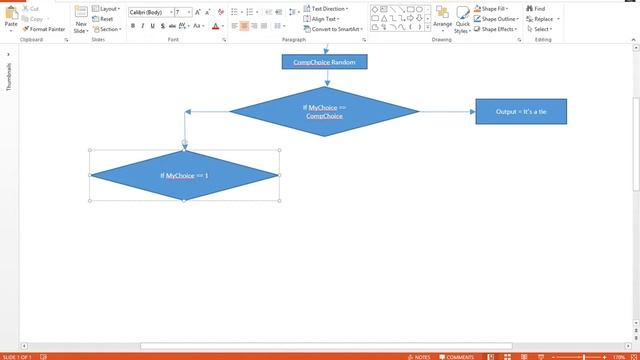Viewport: 640px width, 360px height.
Task: Pick the triangle shape in gallery
Action: (x=384, y=18)
